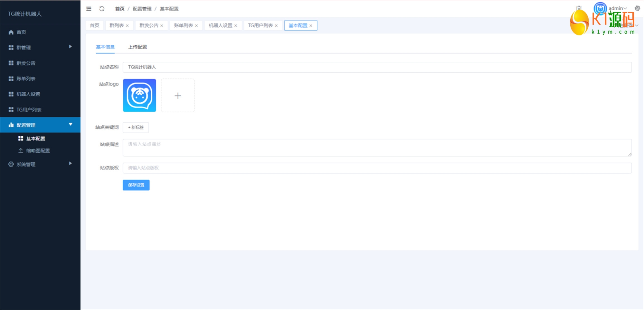Add a keyword with + 新标签 button

tap(136, 127)
